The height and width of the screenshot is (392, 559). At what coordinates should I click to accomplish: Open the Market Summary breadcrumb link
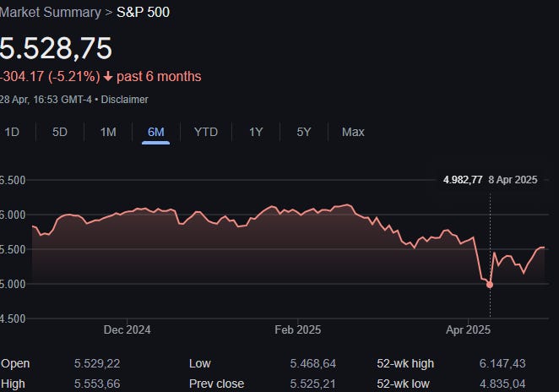click(51, 12)
